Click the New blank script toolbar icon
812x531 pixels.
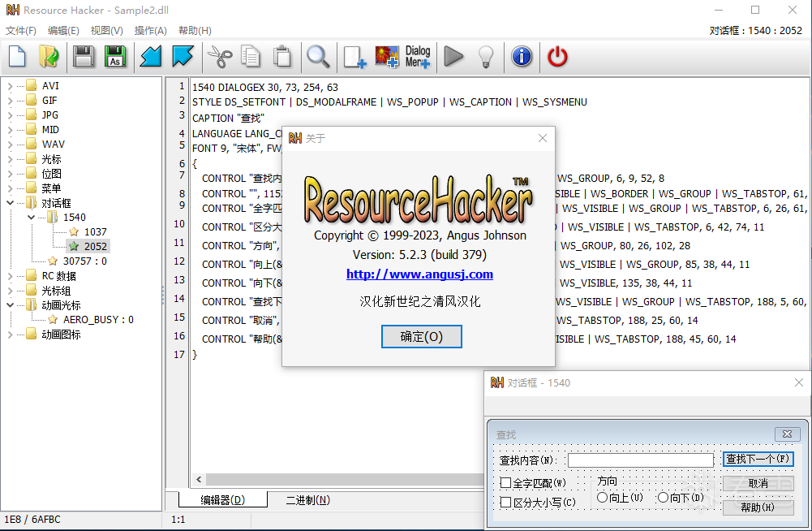[x=18, y=57]
